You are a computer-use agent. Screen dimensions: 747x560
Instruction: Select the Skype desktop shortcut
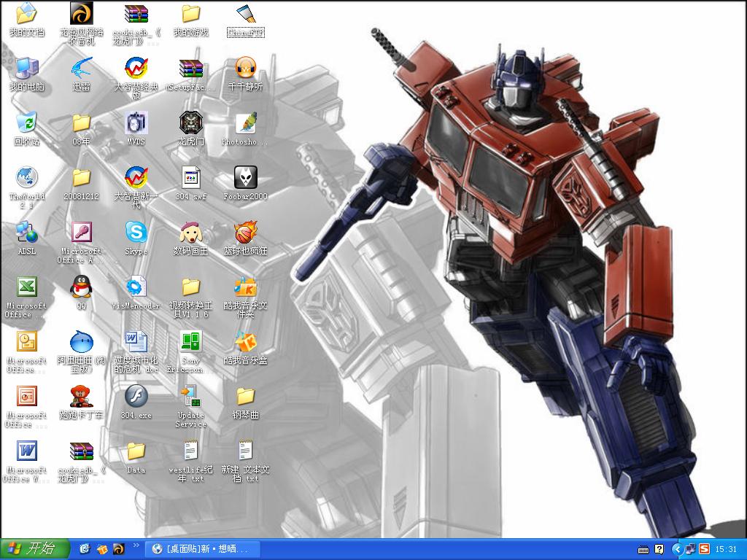click(136, 233)
